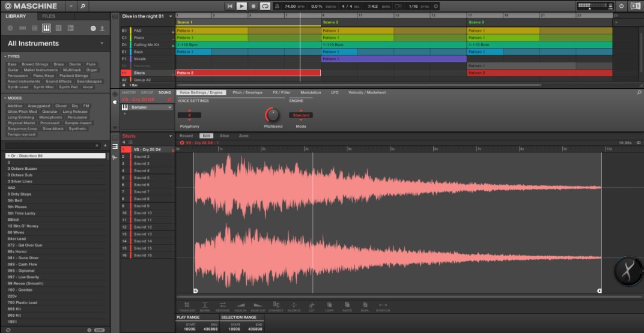This screenshot has width=644, height=333.
Task: Cut the selected sample range
Action: [311, 307]
